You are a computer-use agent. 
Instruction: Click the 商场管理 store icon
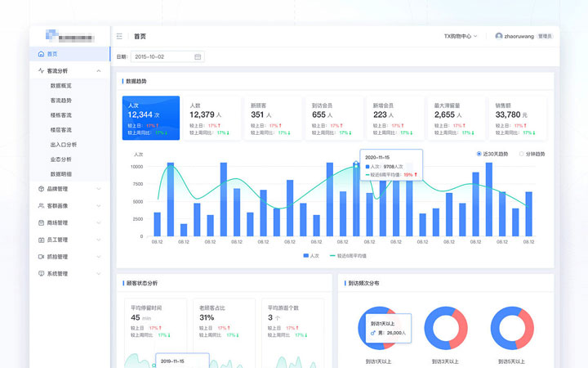click(x=42, y=222)
